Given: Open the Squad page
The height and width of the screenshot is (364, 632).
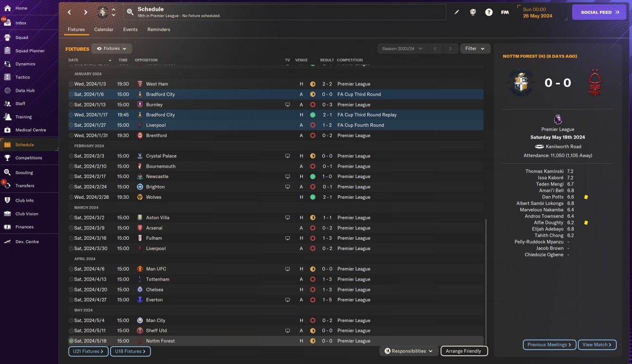Looking at the screenshot, I should 22,37.
